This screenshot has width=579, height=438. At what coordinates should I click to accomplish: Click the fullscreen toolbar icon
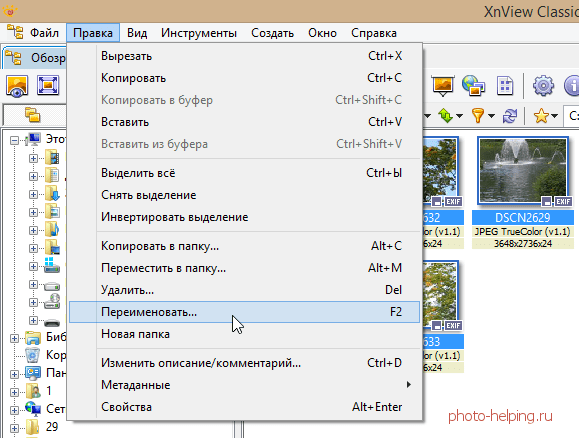(48, 85)
